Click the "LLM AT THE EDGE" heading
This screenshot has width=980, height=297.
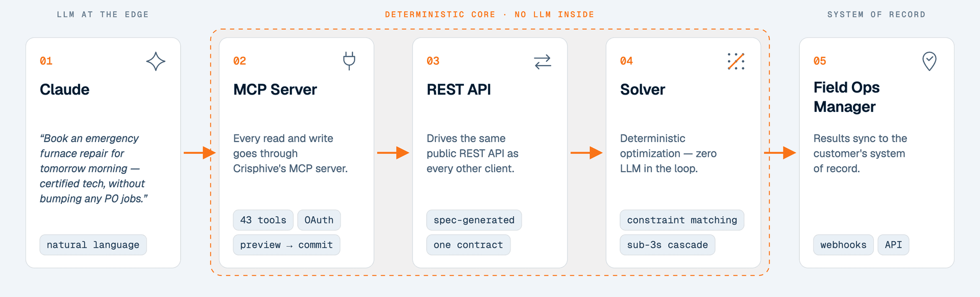tap(103, 14)
